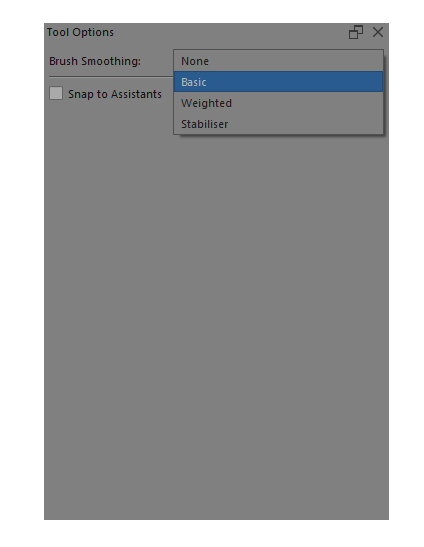The height and width of the screenshot is (547, 424).
Task: Detach the docker using the float icon
Action: [356, 32]
